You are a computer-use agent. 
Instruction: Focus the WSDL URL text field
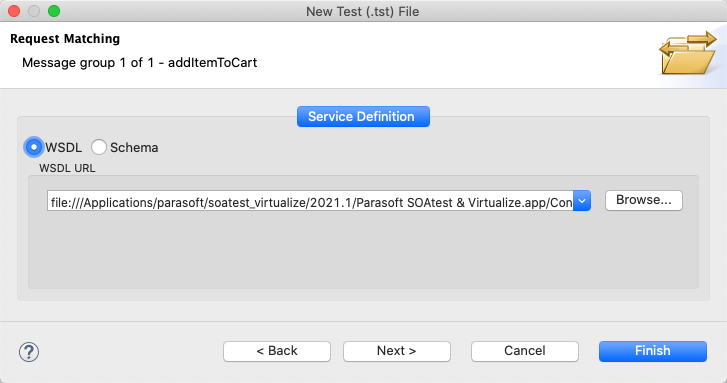310,201
